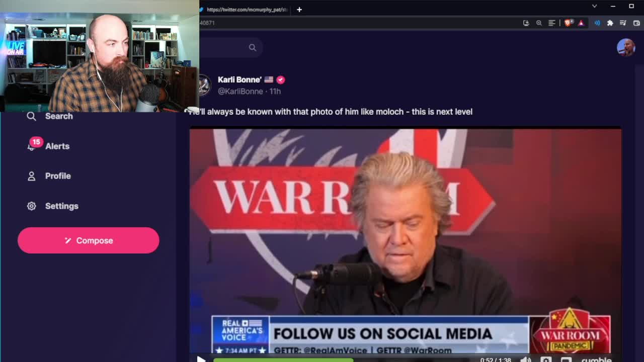Viewport: 644px width, 362px height.
Task: Click the zoom magnifier in address bar
Action: point(539,23)
